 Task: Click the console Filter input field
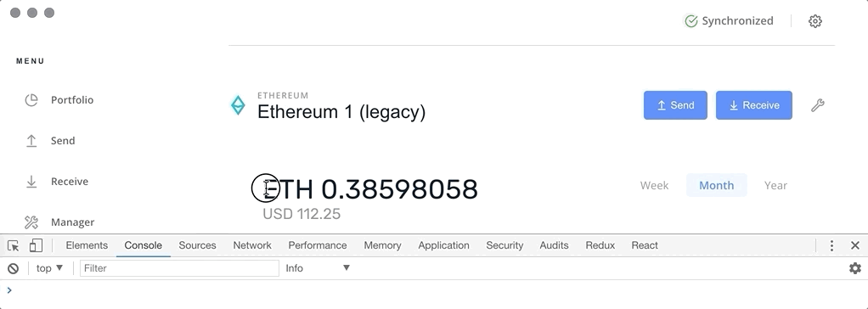tap(179, 268)
